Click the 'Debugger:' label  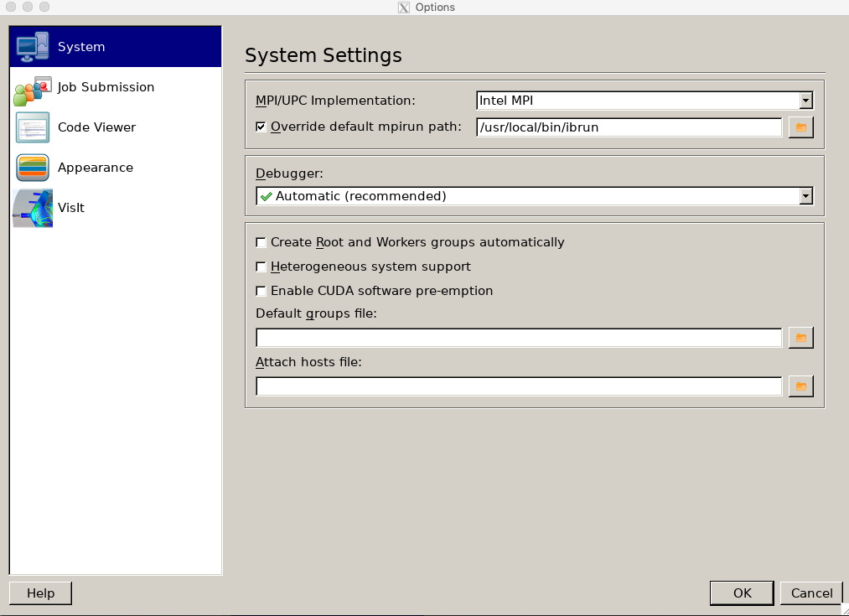tap(289, 173)
